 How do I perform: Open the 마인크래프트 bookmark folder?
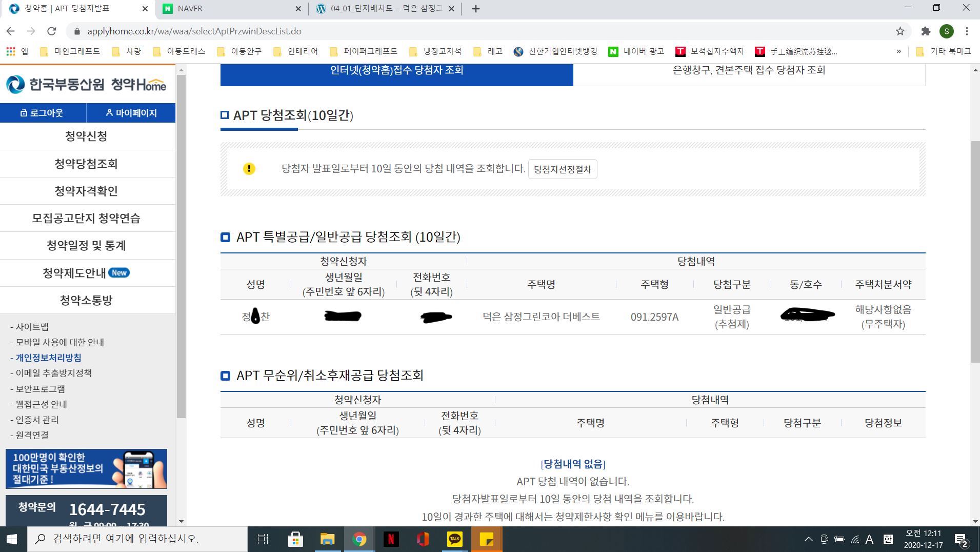(x=70, y=51)
